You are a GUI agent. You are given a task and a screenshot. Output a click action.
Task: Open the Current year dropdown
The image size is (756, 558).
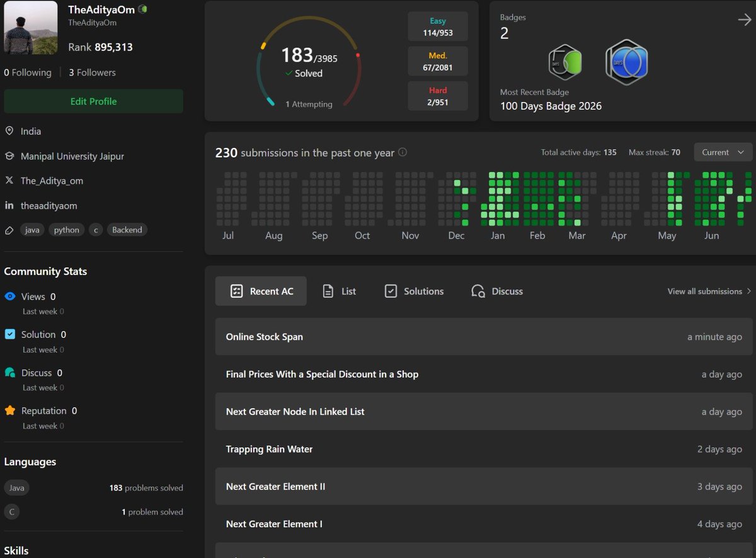tap(723, 152)
